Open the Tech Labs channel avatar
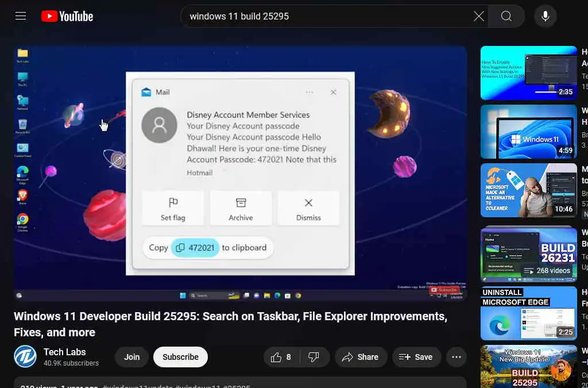The width and height of the screenshot is (588, 388). (x=25, y=356)
